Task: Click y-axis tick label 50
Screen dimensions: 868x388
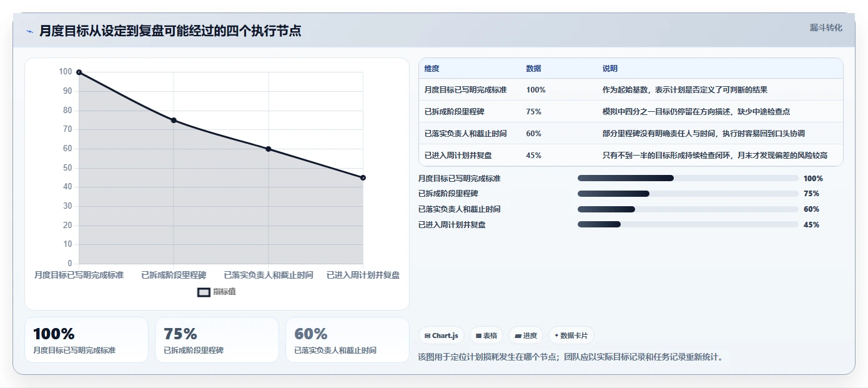Action: (x=67, y=168)
